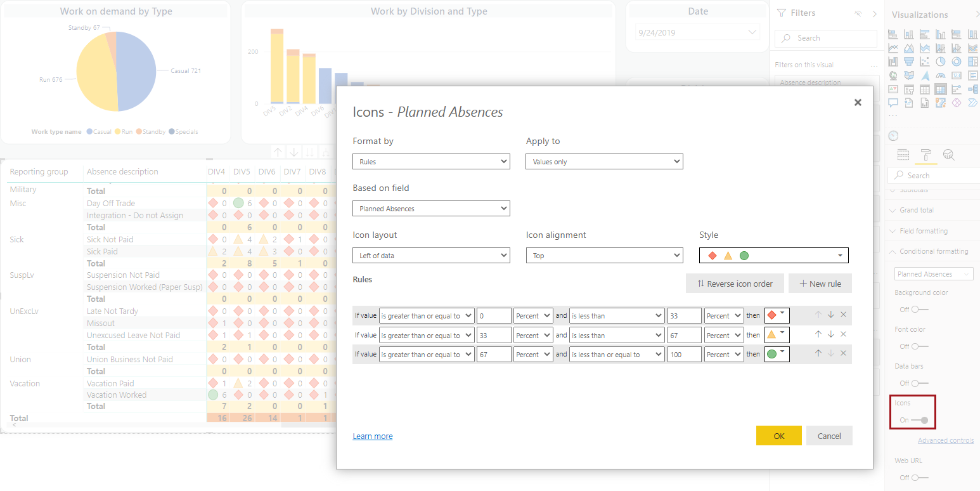Delete the third rule using its X icon
The height and width of the screenshot is (491, 980).
tap(843, 354)
